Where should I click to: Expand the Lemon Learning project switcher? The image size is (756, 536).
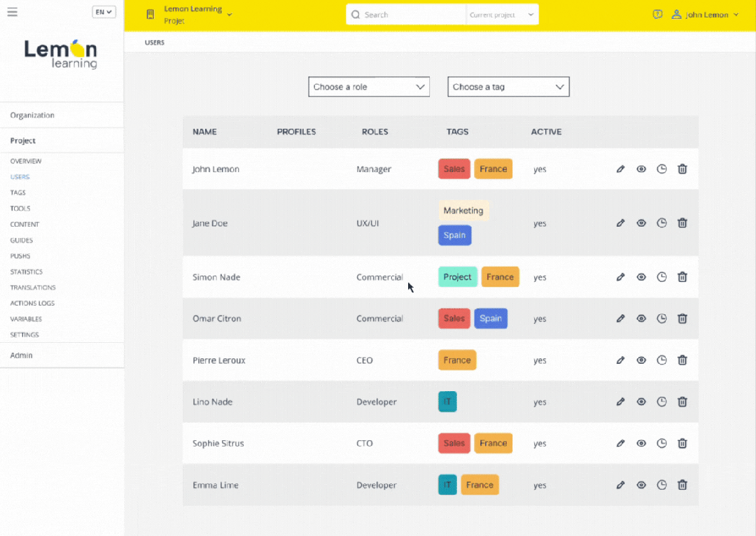197,15
